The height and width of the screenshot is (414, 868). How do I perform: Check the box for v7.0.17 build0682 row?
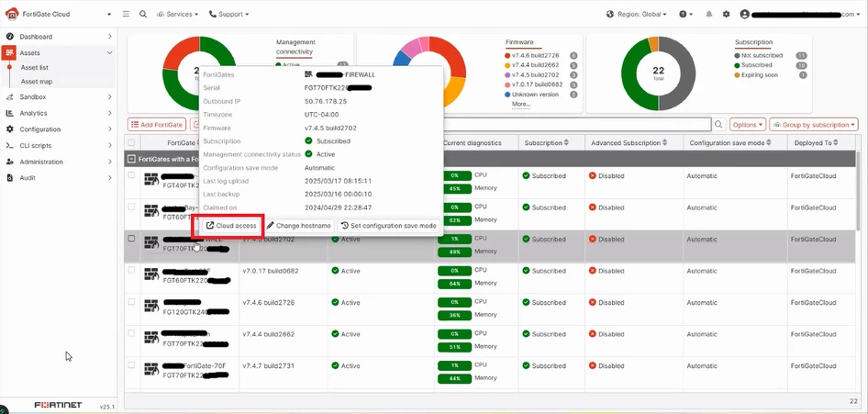[132, 270]
